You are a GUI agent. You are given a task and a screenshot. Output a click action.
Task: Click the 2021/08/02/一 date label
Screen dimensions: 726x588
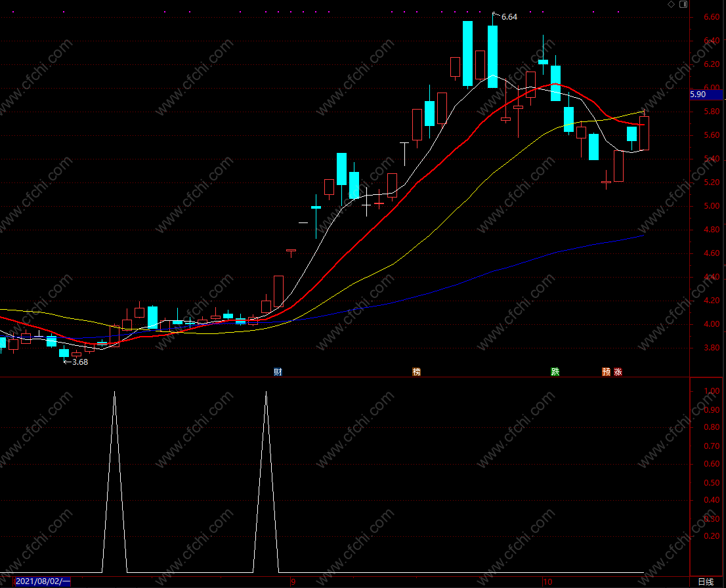click(43, 581)
